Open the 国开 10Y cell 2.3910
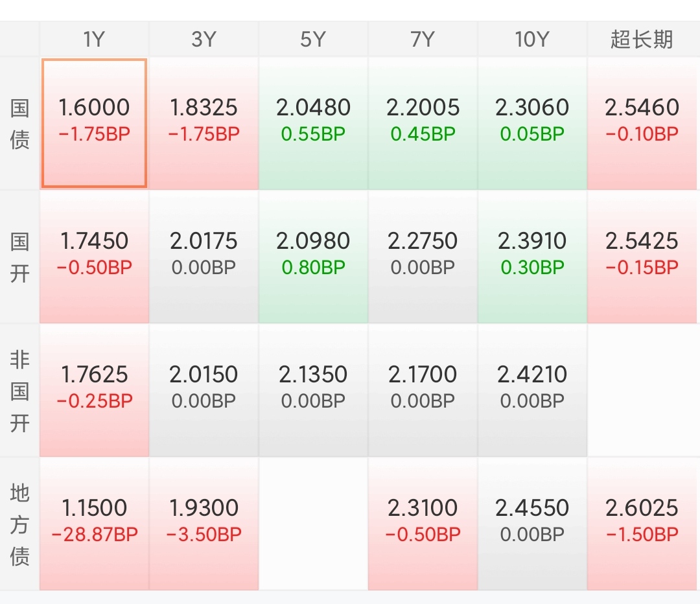Viewport: 700px width, 604px height. [532, 257]
